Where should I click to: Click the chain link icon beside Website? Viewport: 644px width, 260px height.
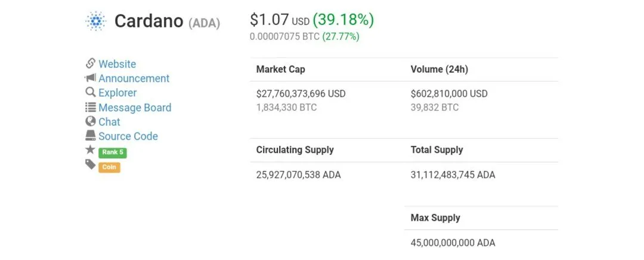(x=91, y=64)
